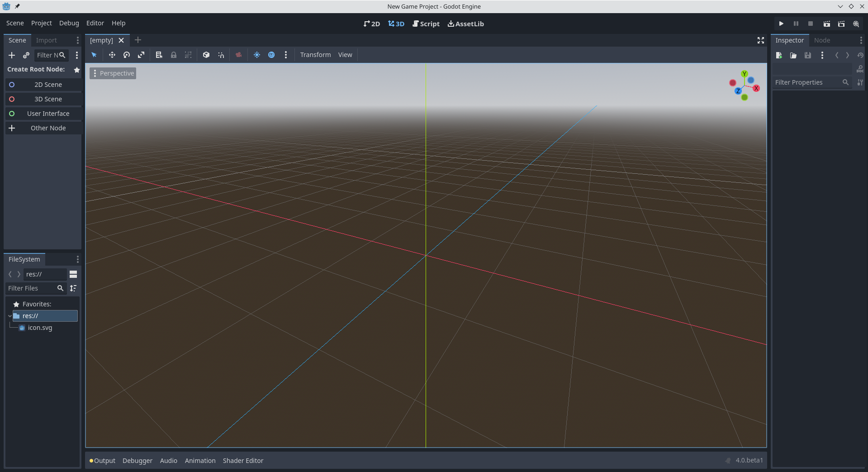The image size is (868, 472).
Task: Toggle the camera preview icon in the viewport toolbar
Action: 239,55
